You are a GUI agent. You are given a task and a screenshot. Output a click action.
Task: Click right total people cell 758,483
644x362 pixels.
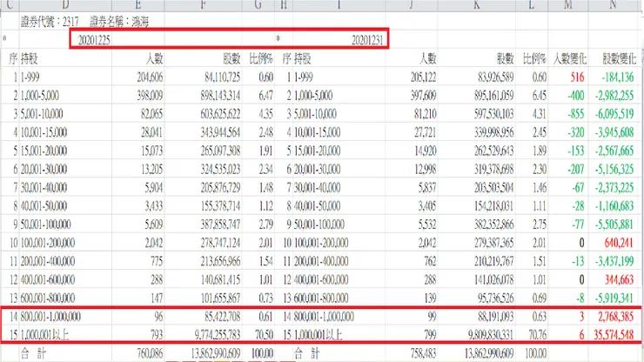click(x=423, y=353)
